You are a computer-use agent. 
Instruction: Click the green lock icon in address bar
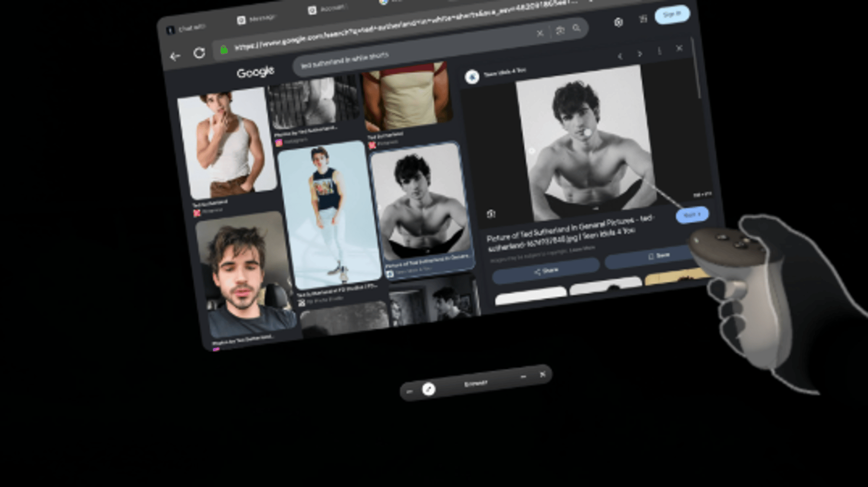point(224,50)
